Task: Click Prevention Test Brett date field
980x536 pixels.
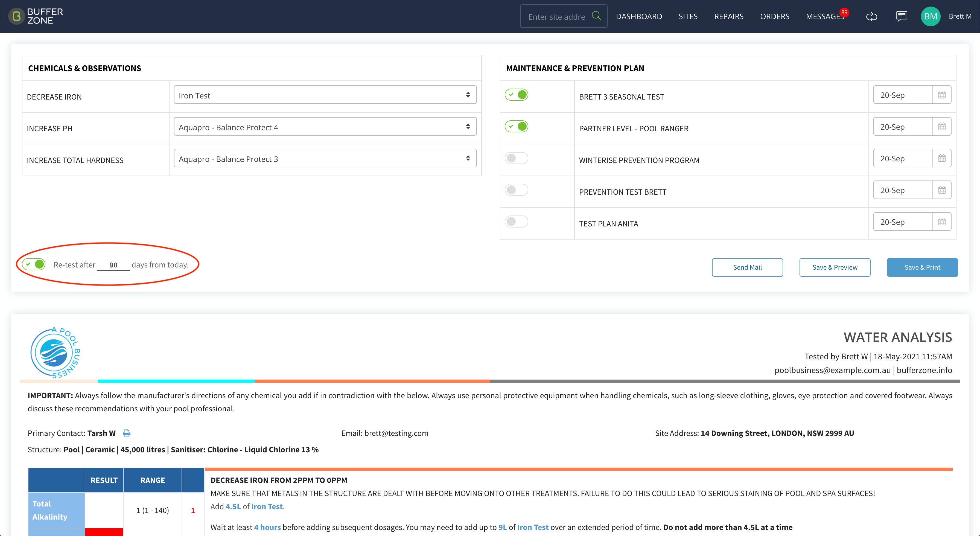Action: [903, 190]
